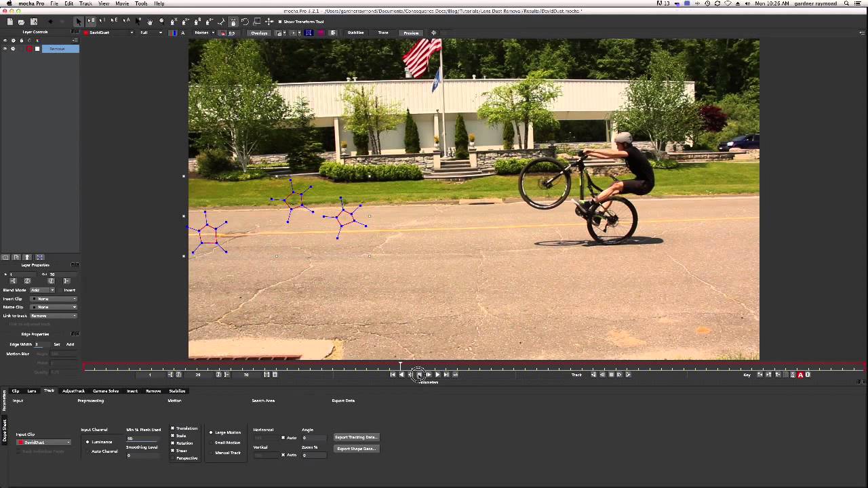Click the Set In Point button in Layer Properties
Screen dimensions: 868x488
[13, 281]
